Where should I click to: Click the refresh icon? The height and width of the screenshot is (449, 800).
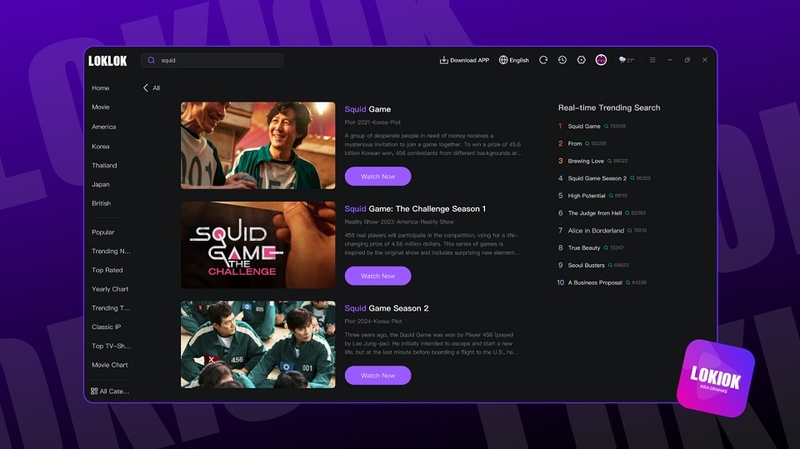pyautogui.click(x=543, y=60)
